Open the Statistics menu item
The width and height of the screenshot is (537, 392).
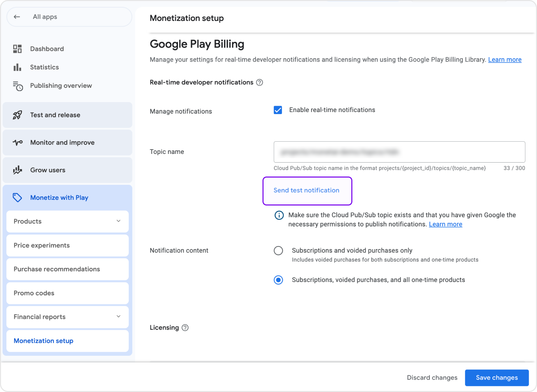(x=44, y=67)
